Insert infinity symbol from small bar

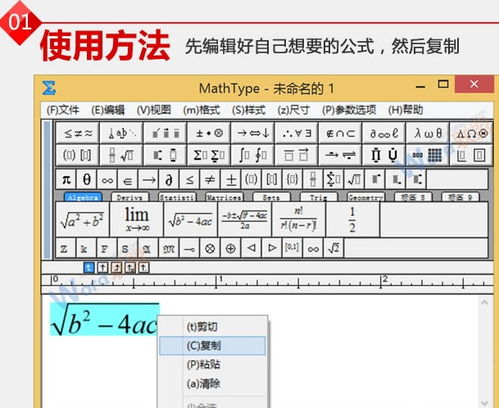[107, 180]
